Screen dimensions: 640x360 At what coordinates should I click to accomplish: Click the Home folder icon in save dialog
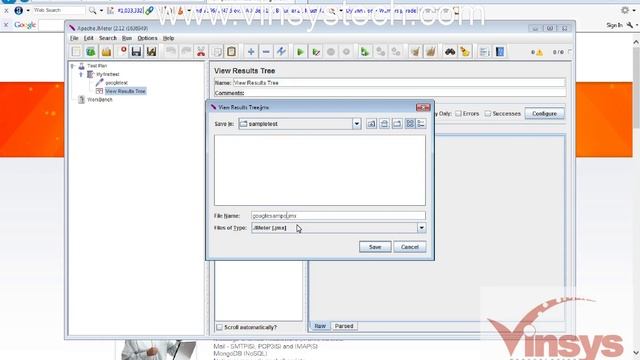[x=384, y=124]
